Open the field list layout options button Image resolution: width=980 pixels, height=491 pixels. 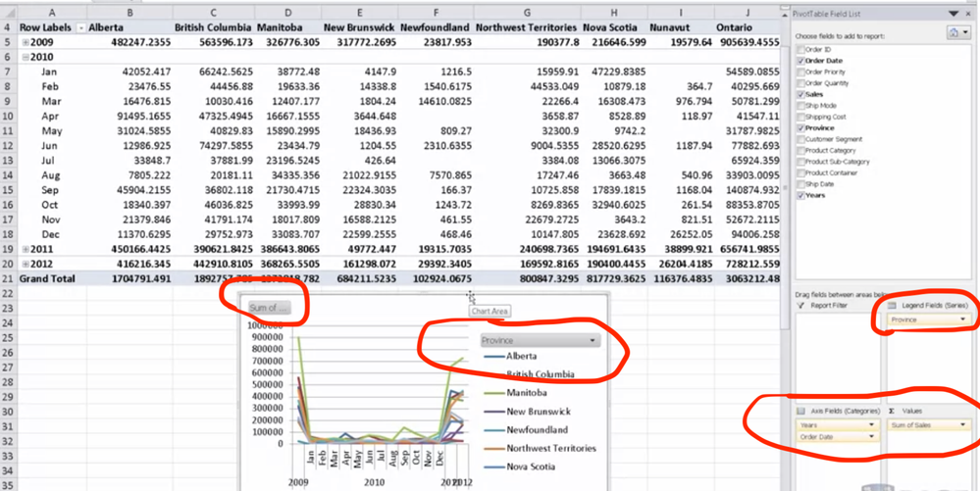[958, 33]
